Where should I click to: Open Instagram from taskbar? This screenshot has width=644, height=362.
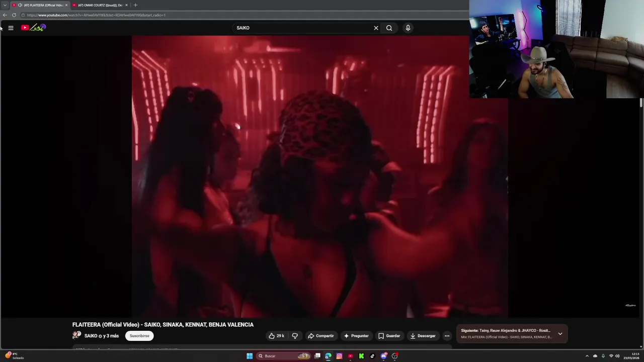pyautogui.click(x=339, y=356)
